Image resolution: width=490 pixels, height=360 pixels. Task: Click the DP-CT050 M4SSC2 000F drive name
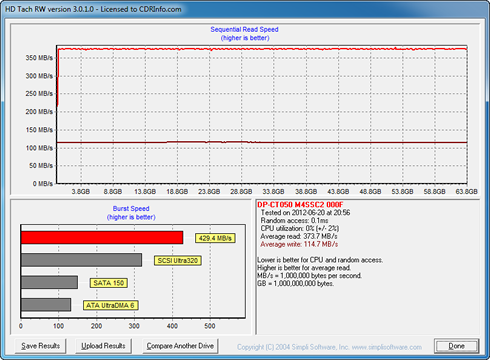(300, 205)
